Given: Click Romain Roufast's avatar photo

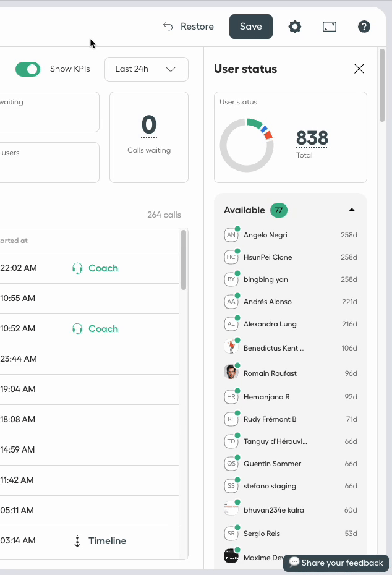Looking at the screenshot, I should point(231,373).
